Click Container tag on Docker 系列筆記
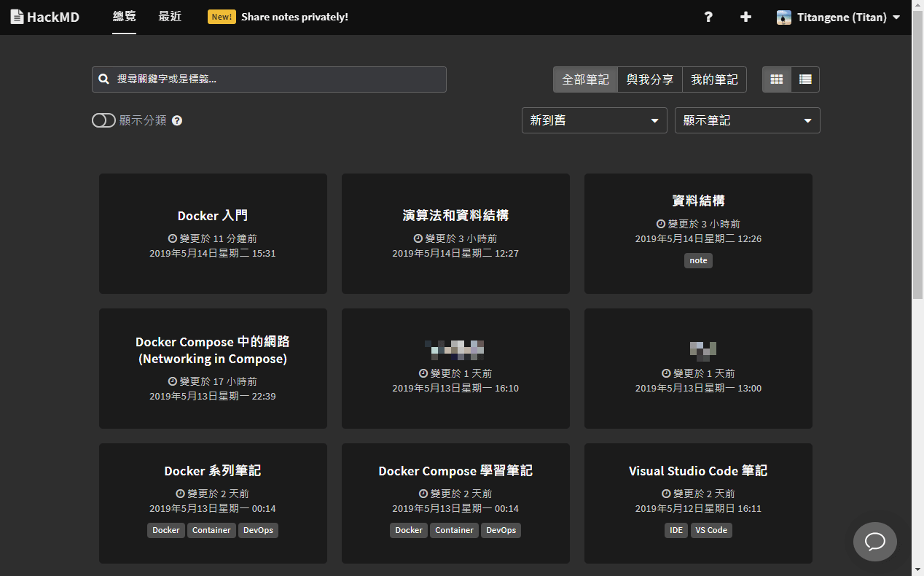This screenshot has height=576, width=924. tap(211, 530)
